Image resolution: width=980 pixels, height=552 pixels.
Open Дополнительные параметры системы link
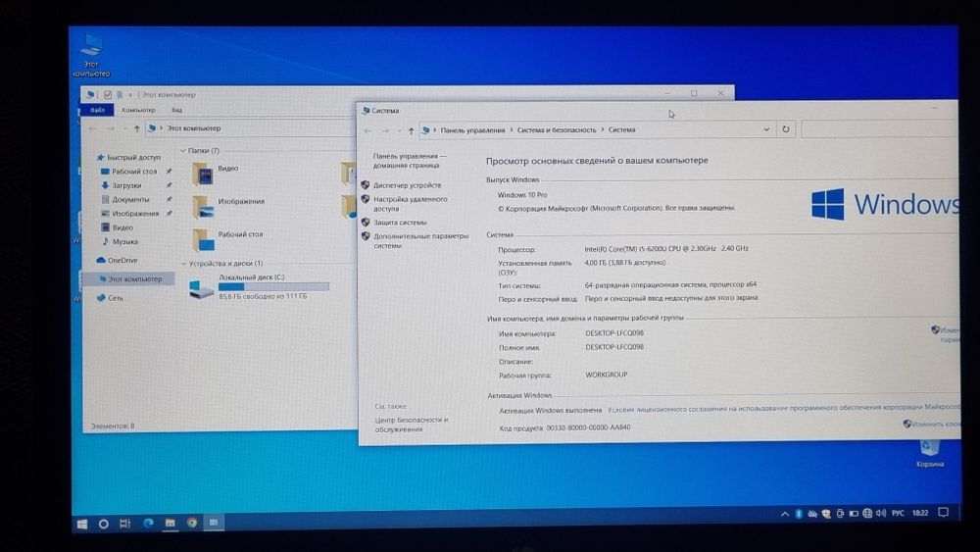click(x=420, y=240)
